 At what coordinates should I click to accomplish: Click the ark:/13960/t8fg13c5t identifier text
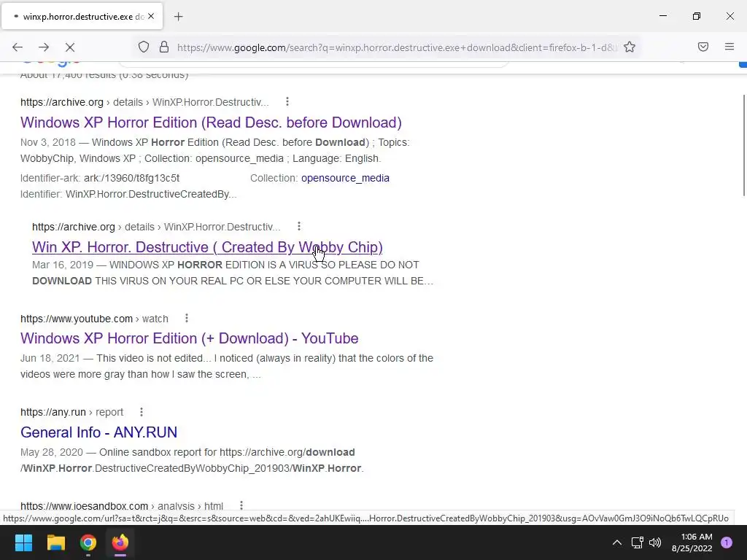click(x=131, y=178)
